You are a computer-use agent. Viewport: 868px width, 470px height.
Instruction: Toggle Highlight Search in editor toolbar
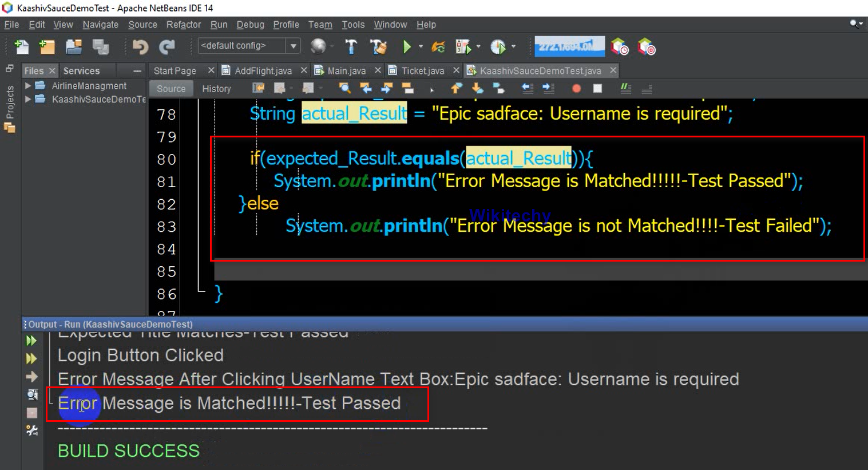click(407, 88)
